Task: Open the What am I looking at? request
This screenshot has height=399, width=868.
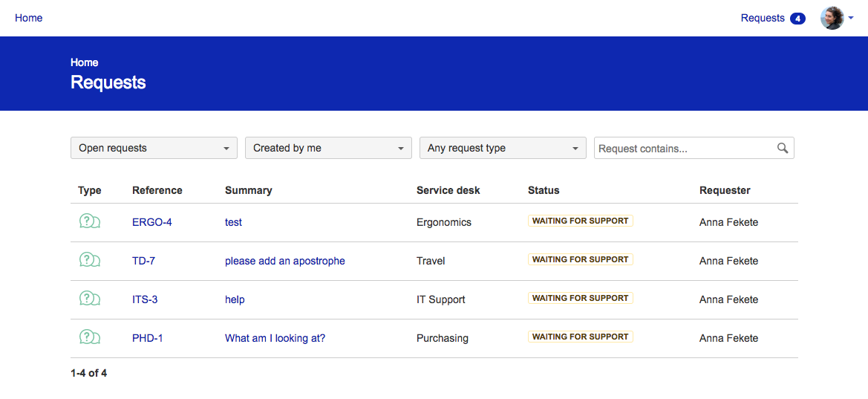Action: pos(275,338)
